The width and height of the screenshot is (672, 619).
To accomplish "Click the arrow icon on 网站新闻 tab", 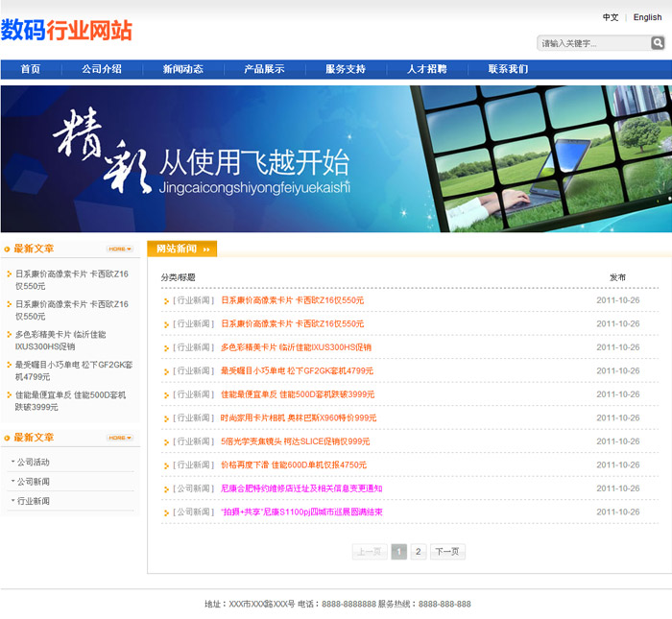I will pyautogui.click(x=206, y=250).
